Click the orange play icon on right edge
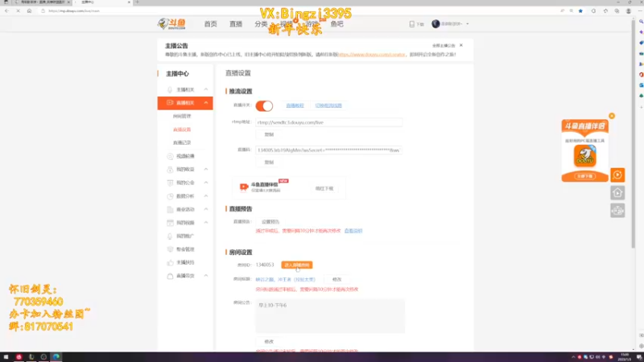Screen dimensions: 644x362 (x=617, y=175)
